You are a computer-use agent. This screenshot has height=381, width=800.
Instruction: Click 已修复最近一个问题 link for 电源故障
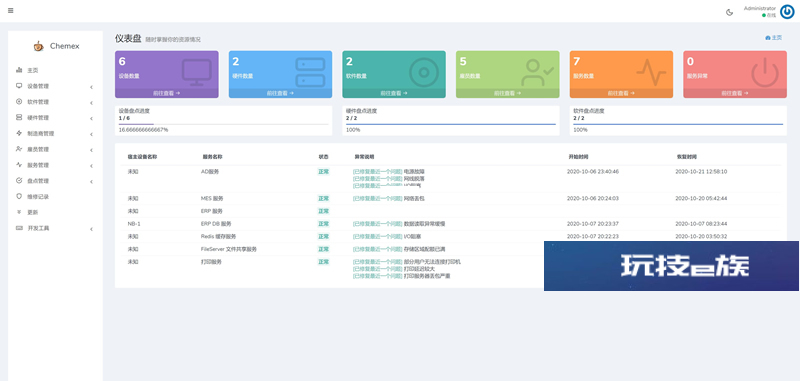pyautogui.click(x=378, y=172)
